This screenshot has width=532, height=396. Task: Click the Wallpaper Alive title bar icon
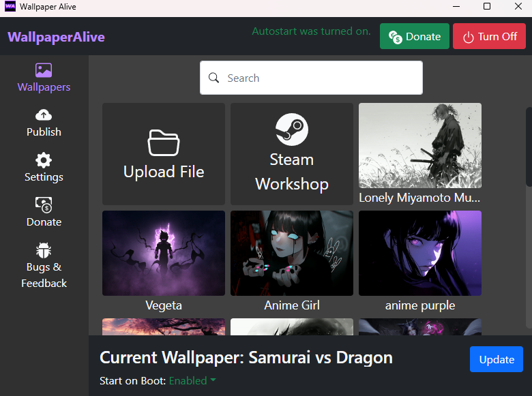pos(10,6)
